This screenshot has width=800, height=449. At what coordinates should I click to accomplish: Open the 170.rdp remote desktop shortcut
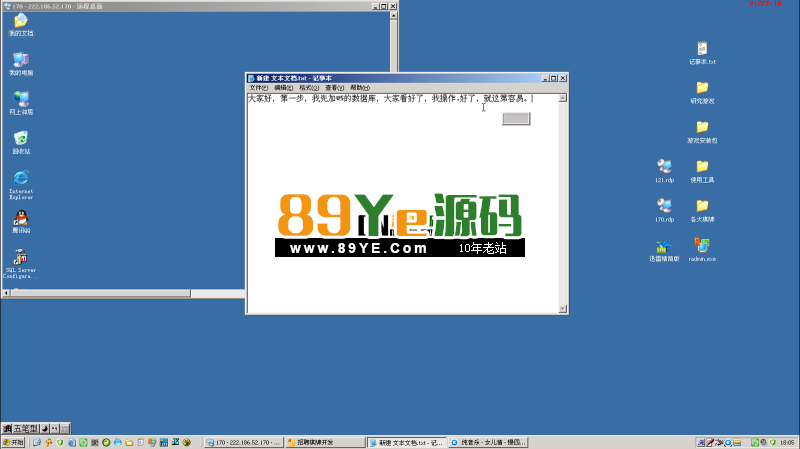pos(664,206)
